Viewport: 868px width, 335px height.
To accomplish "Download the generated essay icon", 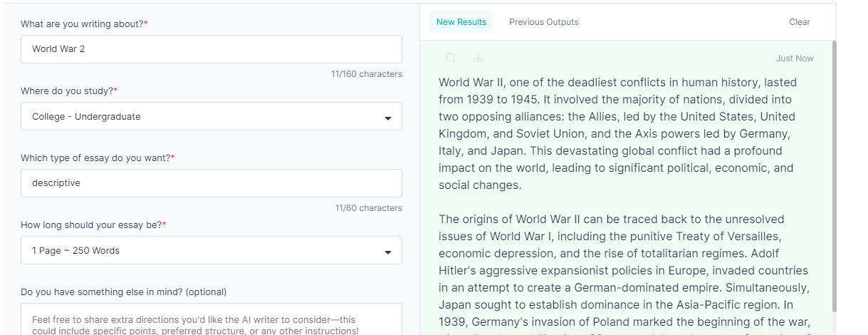I will 479,58.
